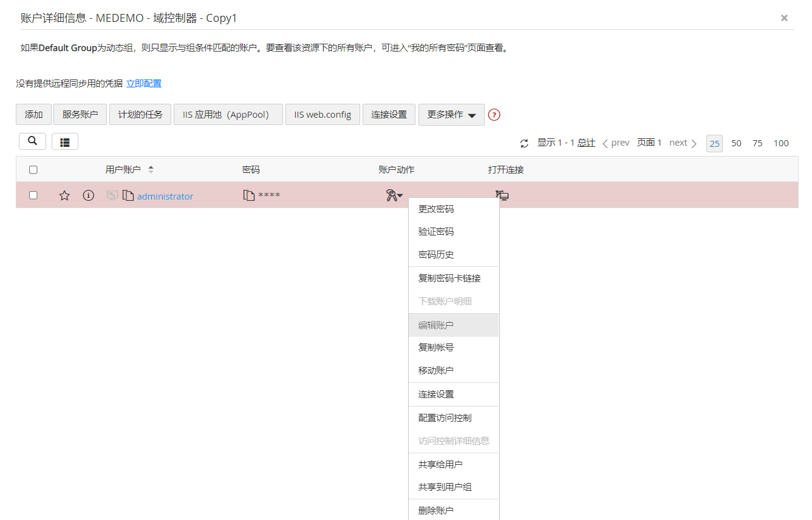The height and width of the screenshot is (520, 812).
Task: Select 连接设置 in the actions menu
Action: (x=454, y=394)
